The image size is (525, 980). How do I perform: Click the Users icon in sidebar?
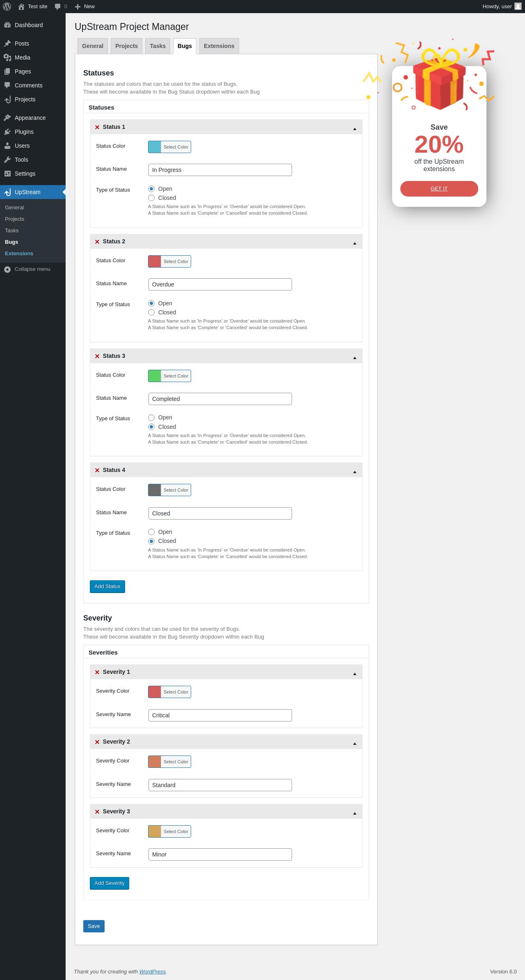point(7,146)
